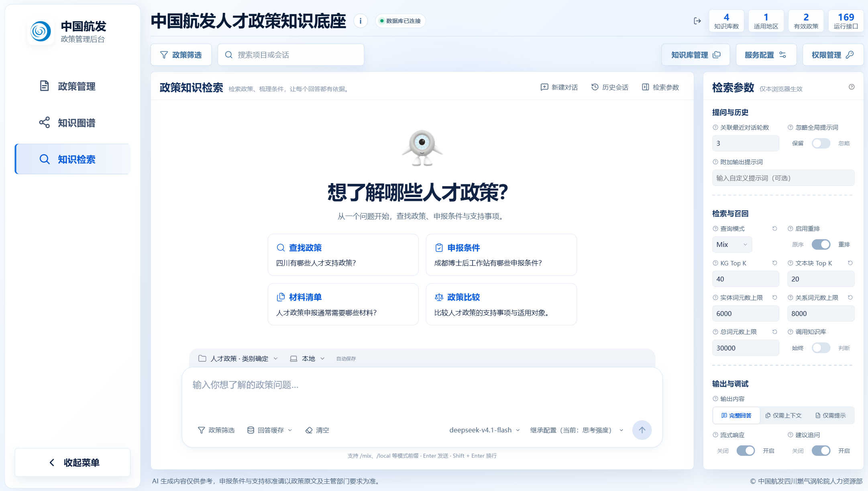
Task: Reset the KG Top K value
Action: [x=774, y=263]
